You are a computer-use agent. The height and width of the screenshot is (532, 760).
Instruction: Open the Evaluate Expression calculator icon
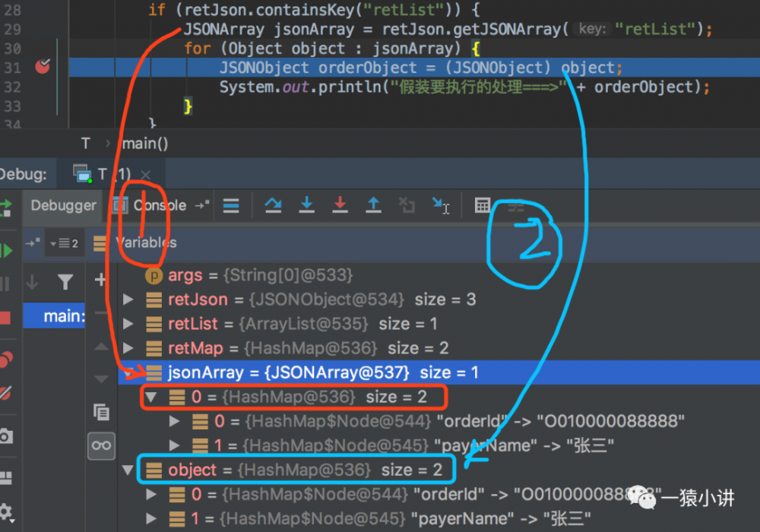(483, 205)
